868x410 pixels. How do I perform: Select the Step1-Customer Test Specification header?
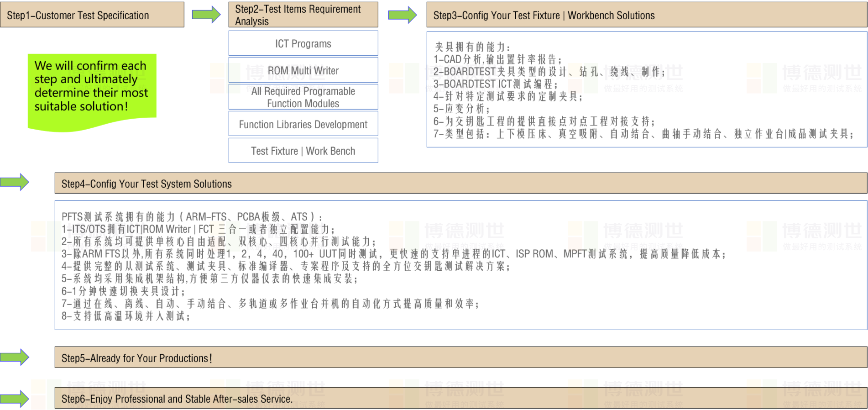(x=92, y=15)
